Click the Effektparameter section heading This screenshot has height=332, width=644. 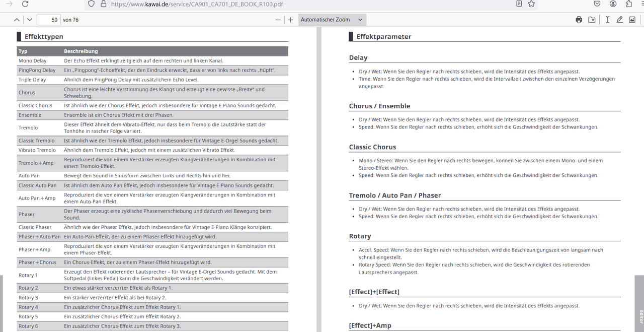384,36
